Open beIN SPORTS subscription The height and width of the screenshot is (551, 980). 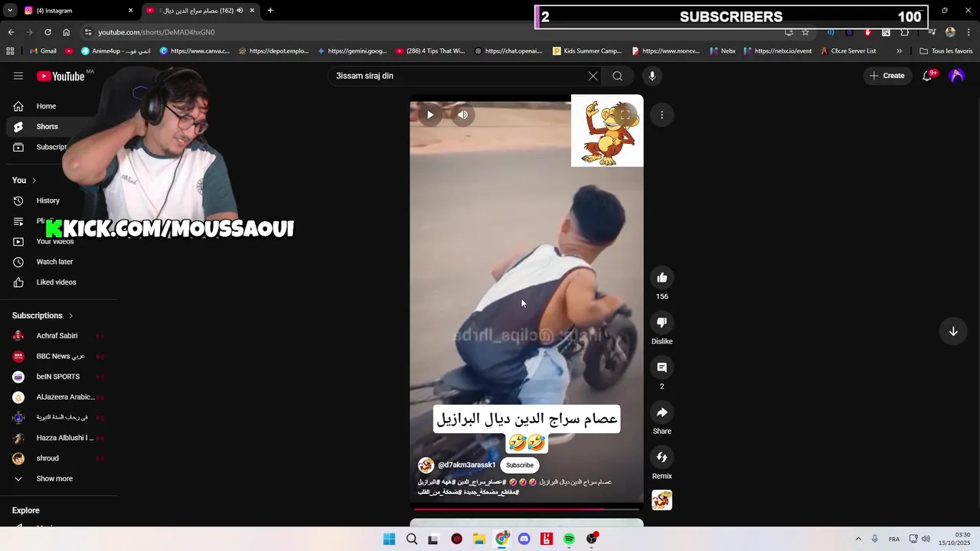click(x=57, y=377)
